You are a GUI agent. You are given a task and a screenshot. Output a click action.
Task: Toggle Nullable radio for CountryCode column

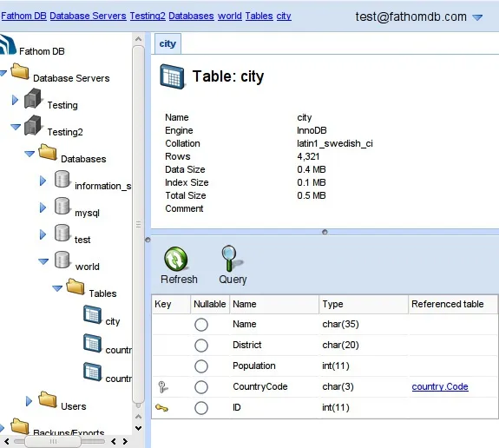coord(201,387)
